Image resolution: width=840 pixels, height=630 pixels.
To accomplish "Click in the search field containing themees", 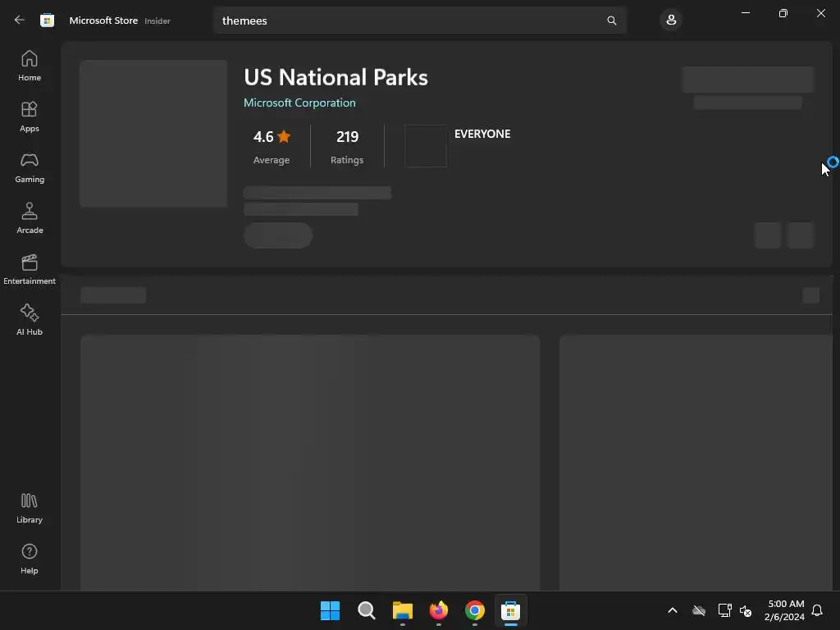I will (419, 21).
